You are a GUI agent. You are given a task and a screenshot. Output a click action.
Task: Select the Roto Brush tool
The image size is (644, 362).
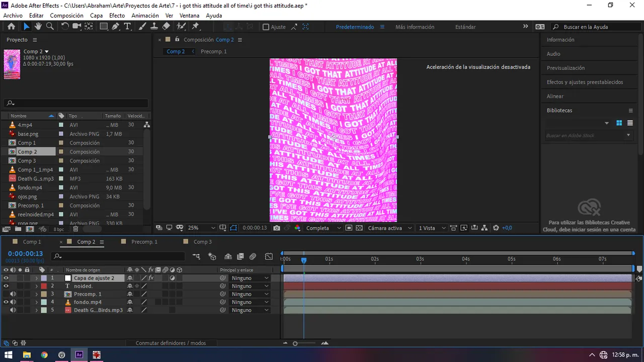tap(181, 27)
